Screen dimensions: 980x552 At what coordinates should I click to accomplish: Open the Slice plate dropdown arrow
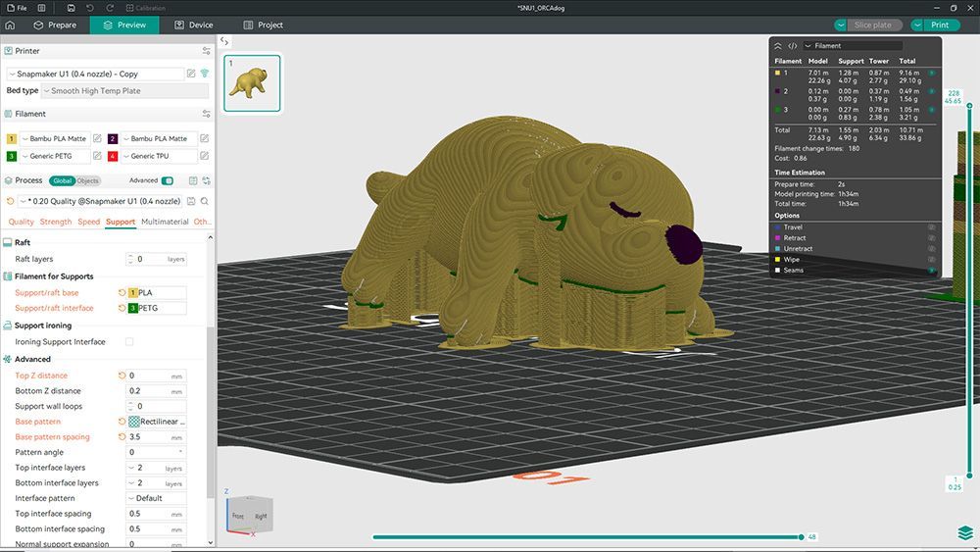pyautogui.click(x=841, y=25)
